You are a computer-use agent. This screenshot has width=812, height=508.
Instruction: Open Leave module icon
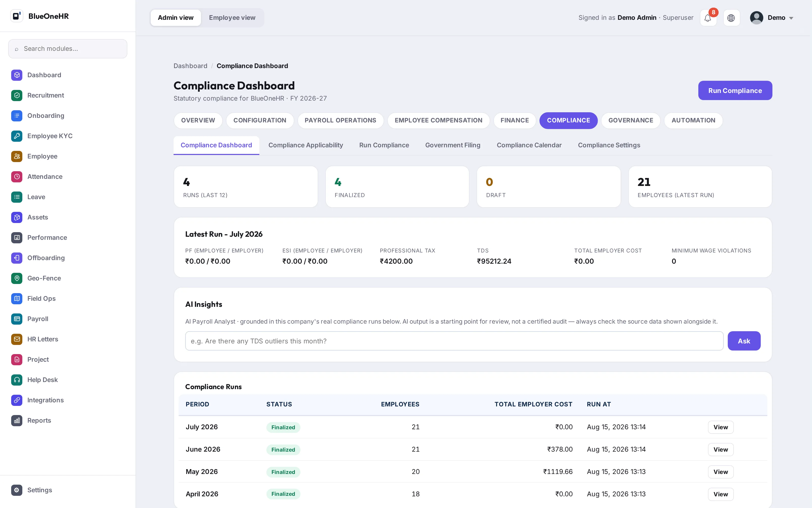(x=17, y=197)
